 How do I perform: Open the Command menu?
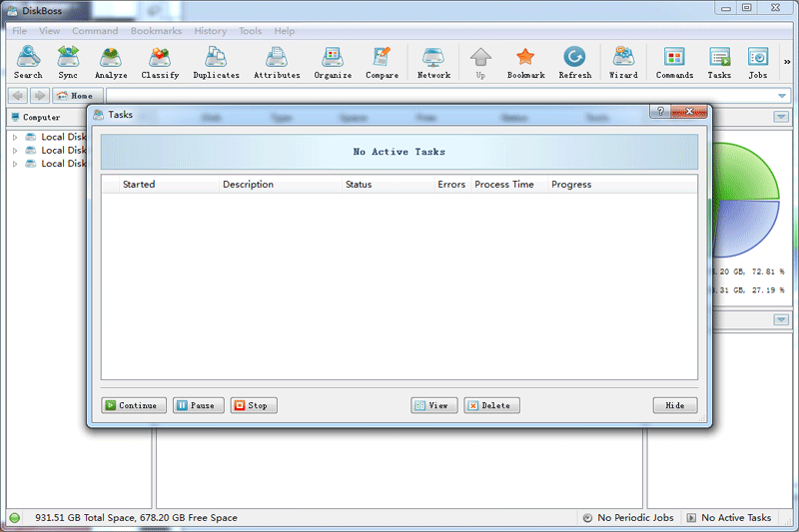click(x=95, y=31)
